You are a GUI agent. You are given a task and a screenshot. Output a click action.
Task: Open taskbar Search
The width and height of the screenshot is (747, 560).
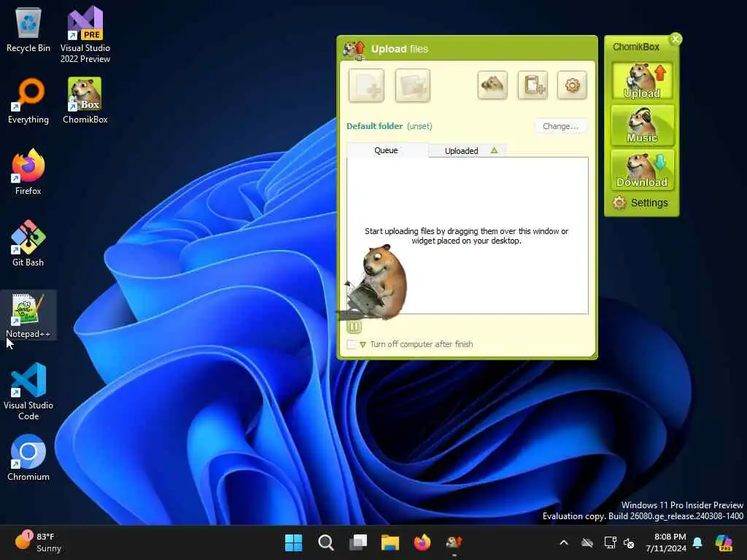tap(326, 542)
